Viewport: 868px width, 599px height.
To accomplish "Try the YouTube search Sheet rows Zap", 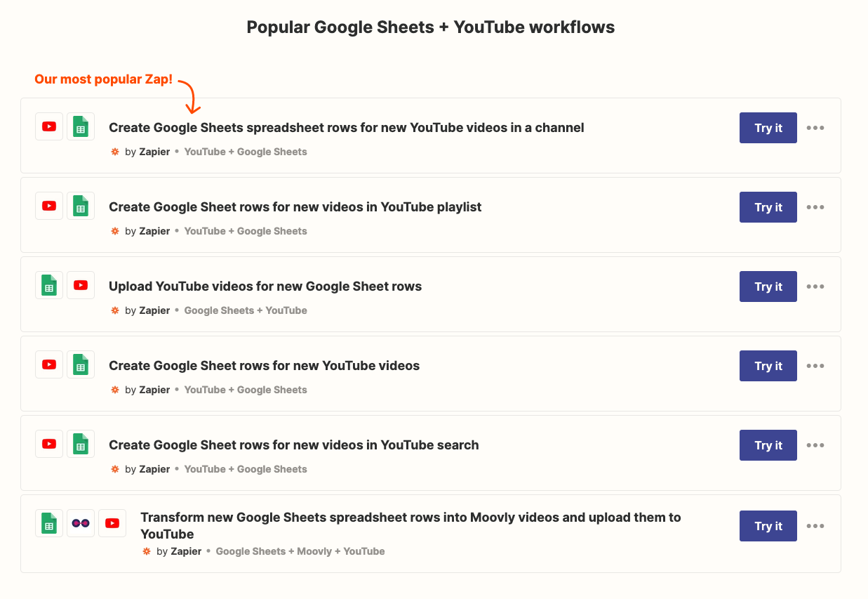I will (x=768, y=445).
